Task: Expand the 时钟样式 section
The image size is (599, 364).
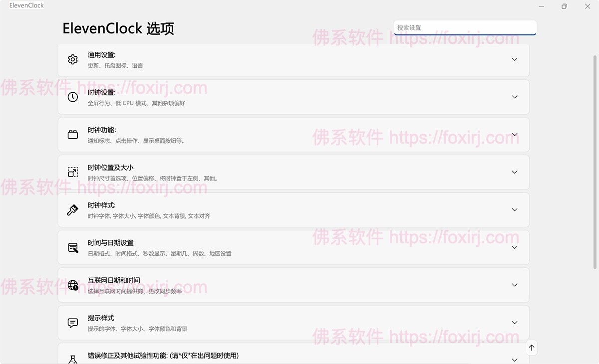Action: [515, 210]
